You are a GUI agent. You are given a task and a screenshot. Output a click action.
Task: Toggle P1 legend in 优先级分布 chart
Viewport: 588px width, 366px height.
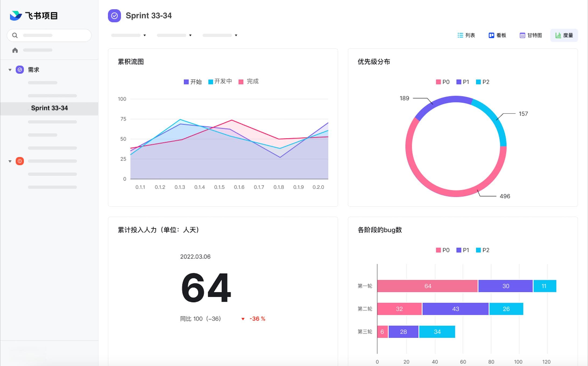463,82
